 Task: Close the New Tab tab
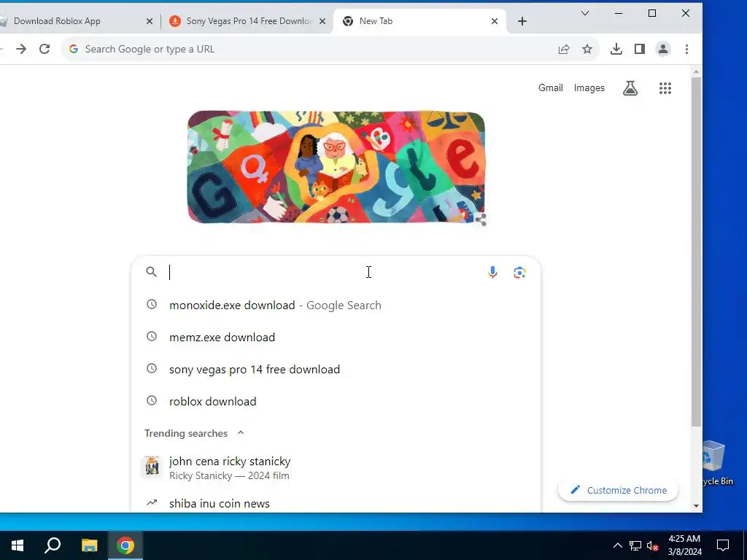click(495, 21)
